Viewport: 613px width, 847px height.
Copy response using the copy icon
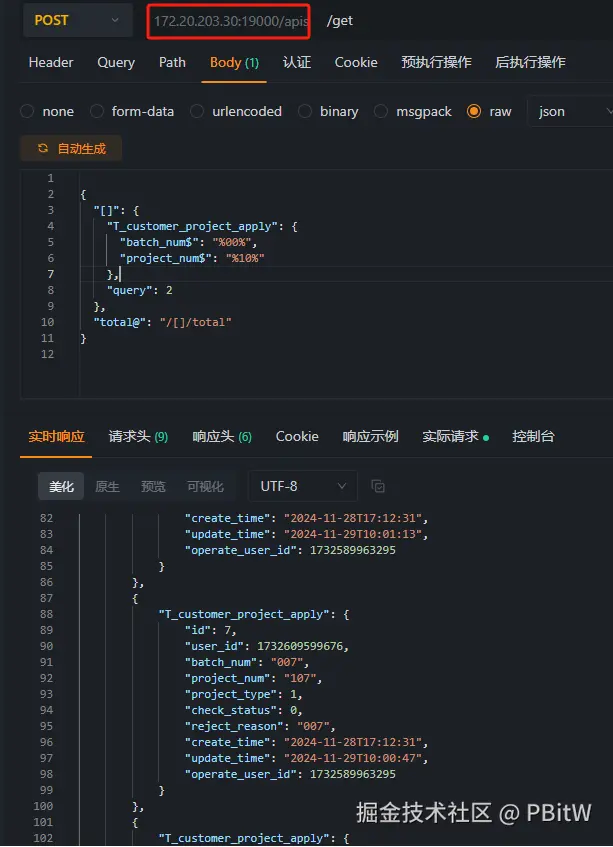coord(378,486)
